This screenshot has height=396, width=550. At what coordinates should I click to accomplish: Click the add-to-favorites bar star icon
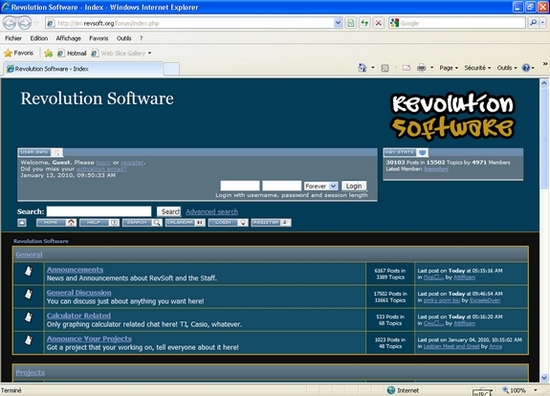tap(48, 53)
